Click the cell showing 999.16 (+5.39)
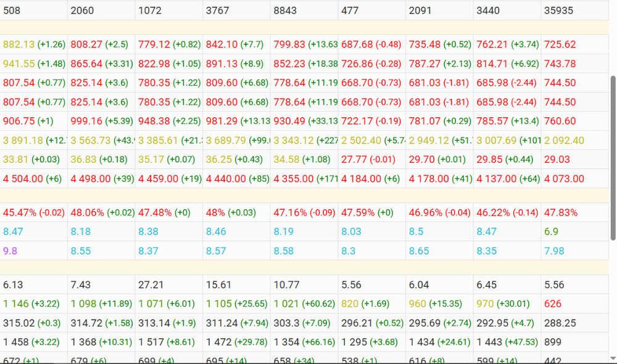The width and height of the screenshot is (617, 364). coord(101,121)
